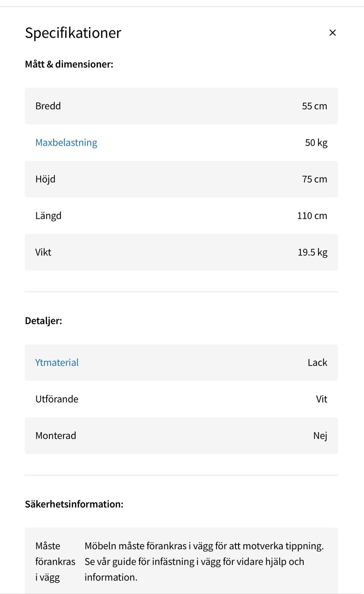Click the Längd label
This screenshot has width=364, height=594.
48,216
